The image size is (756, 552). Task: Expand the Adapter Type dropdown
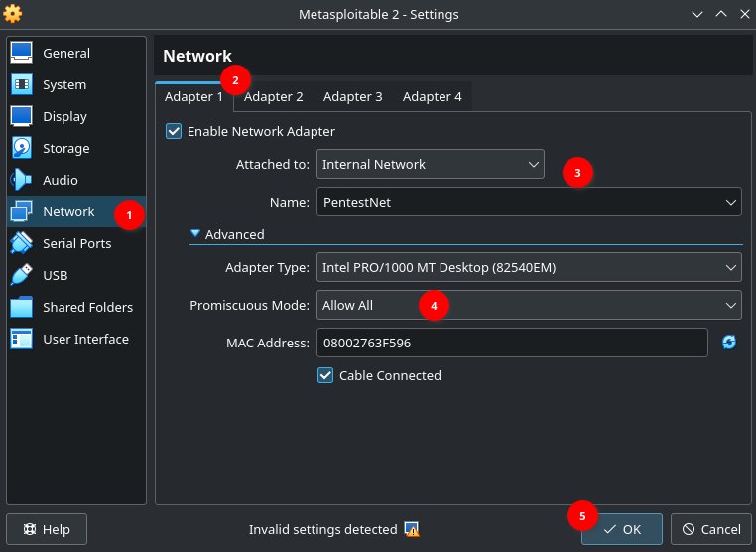[x=529, y=267]
